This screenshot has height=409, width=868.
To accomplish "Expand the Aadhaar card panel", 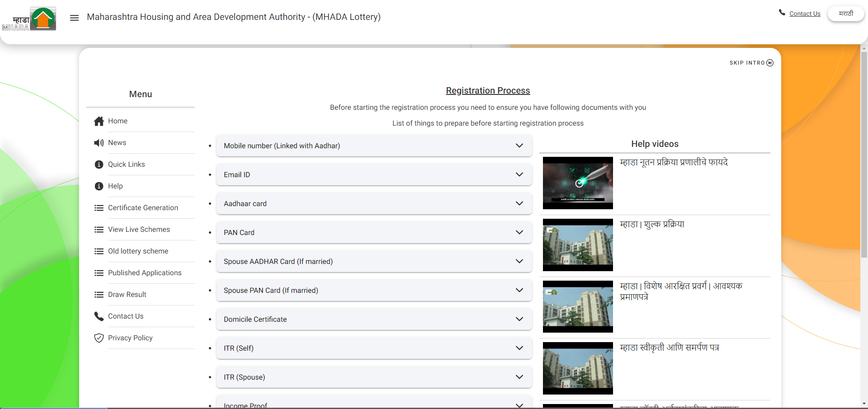I will [x=374, y=203].
